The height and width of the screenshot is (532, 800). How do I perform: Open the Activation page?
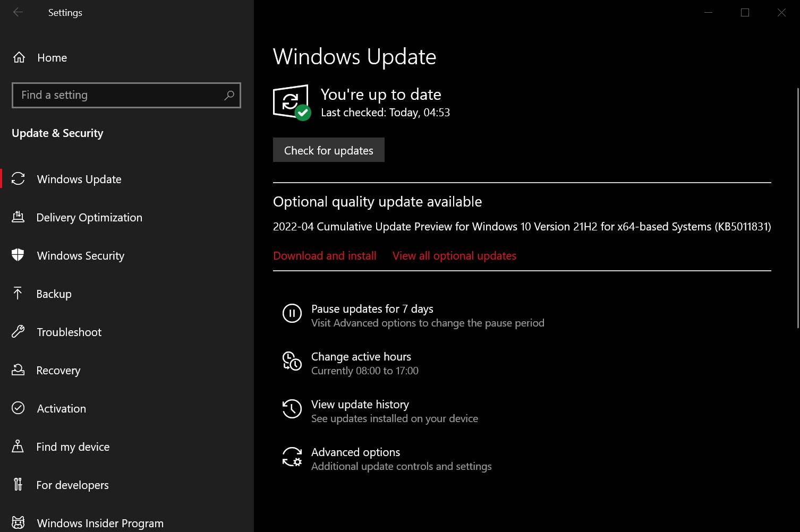click(61, 408)
